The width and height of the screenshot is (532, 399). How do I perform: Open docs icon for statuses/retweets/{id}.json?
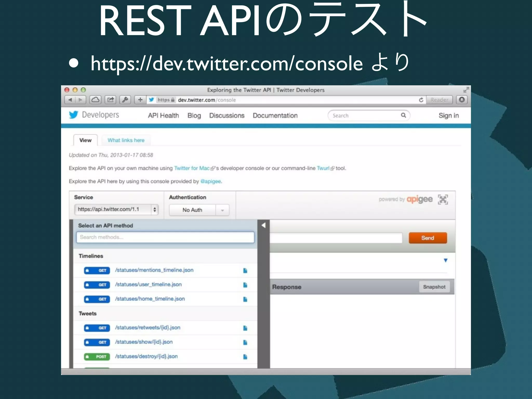coord(245,328)
